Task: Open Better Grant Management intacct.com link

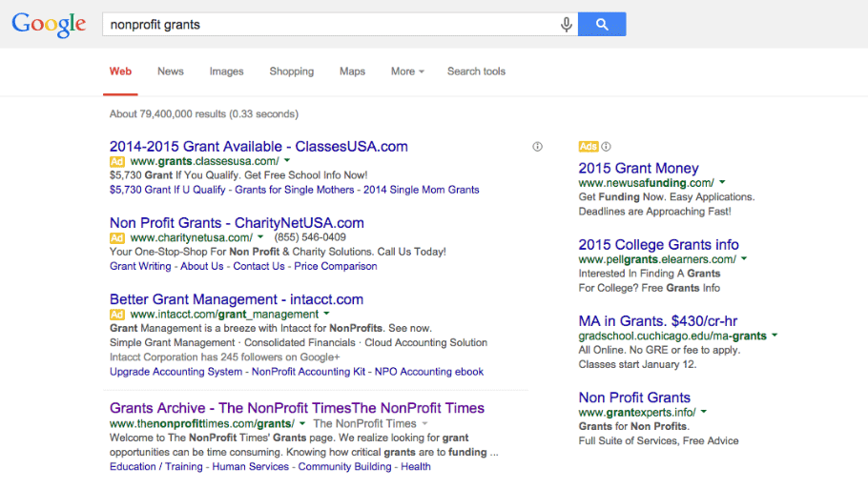Action: (237, 299)
